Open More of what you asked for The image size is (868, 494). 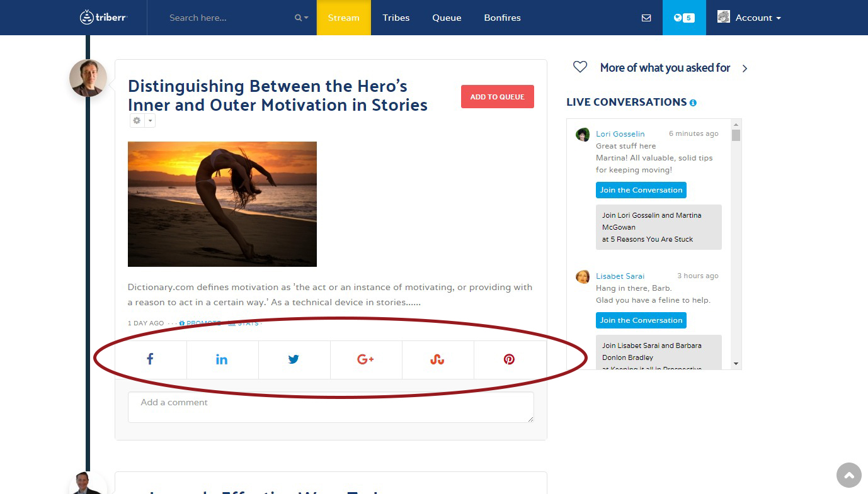tap(665, 68)
